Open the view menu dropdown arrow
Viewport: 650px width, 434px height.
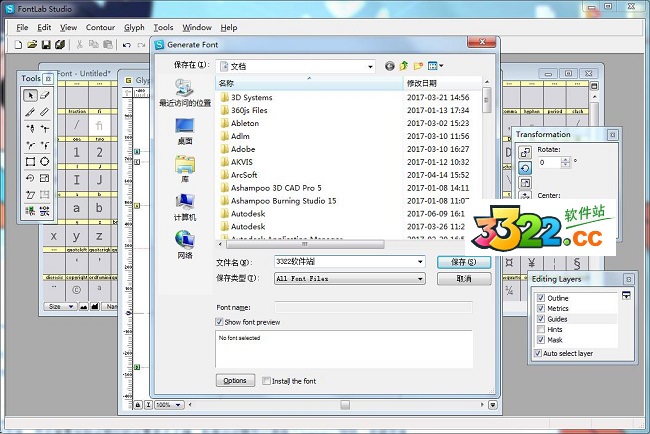click(x=441, y=65)
